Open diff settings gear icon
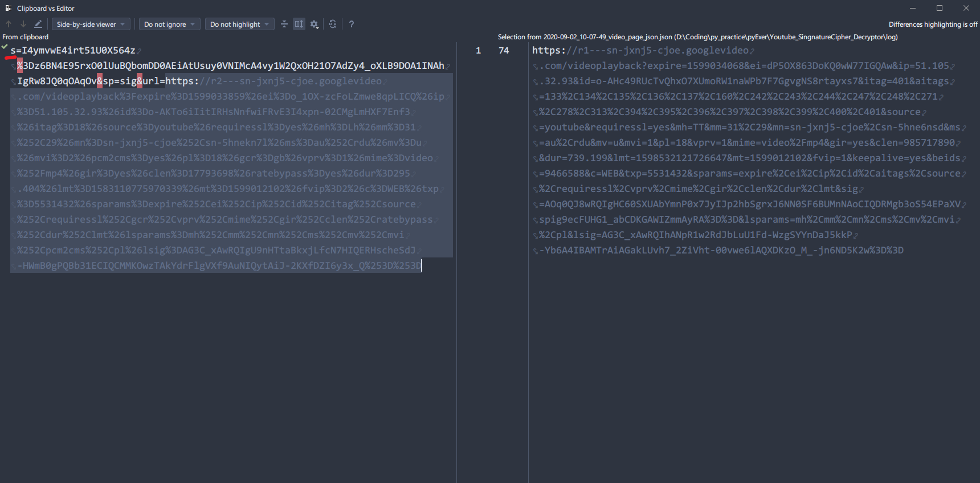This screenshot has height=483, width=980. [x=314, y=24]
